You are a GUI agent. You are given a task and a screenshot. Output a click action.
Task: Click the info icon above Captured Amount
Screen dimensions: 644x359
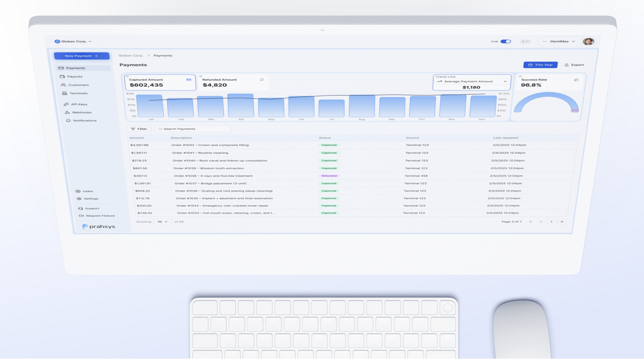coord(127,76)
